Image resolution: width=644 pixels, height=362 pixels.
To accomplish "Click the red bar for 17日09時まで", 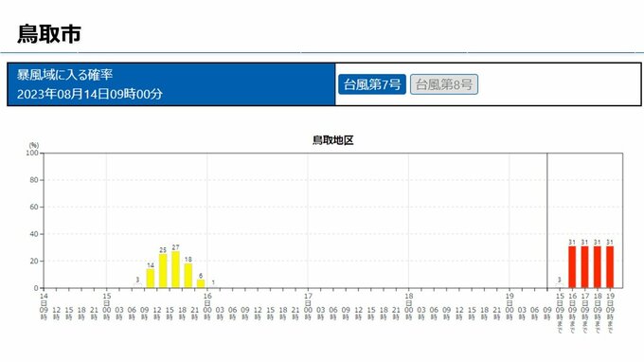I will click(585, 266).
